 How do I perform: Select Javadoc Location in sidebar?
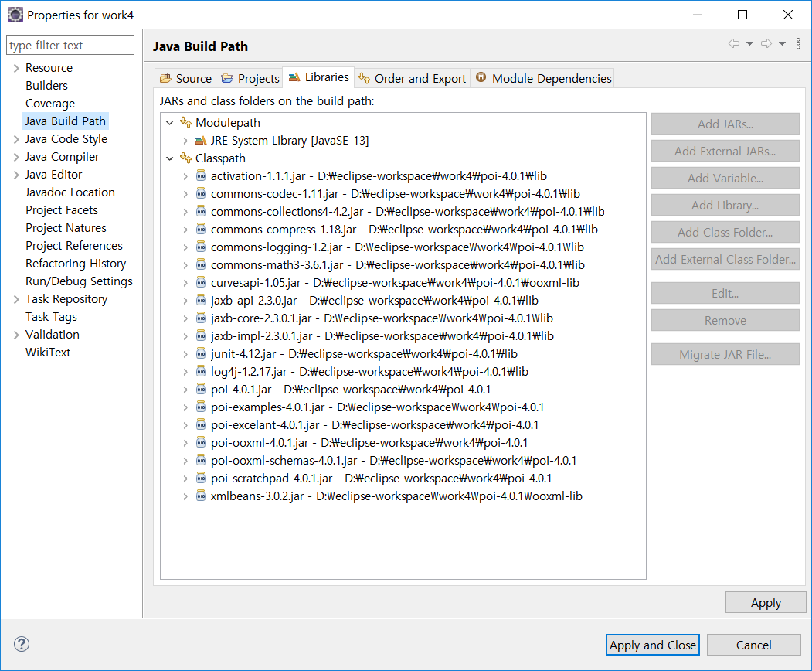70,192
